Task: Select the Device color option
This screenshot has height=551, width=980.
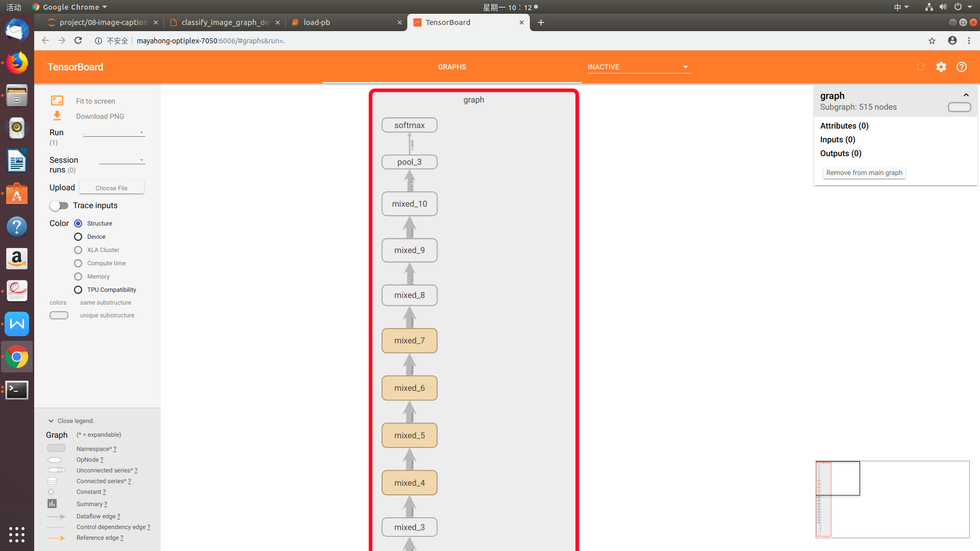Action: pyautogui.click(x=78, y=237)
